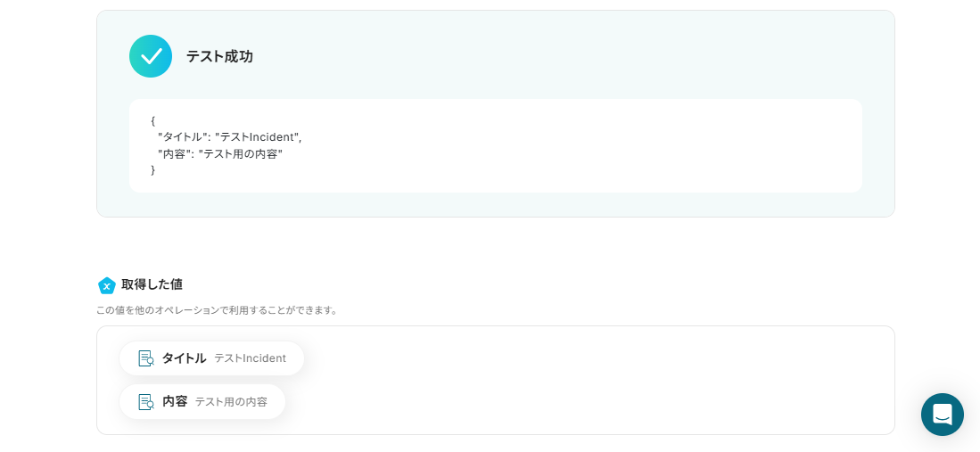Click the "内容": "テスト用の内容" JSON line
The image size is (980, 452).
[x=226, y=154]
